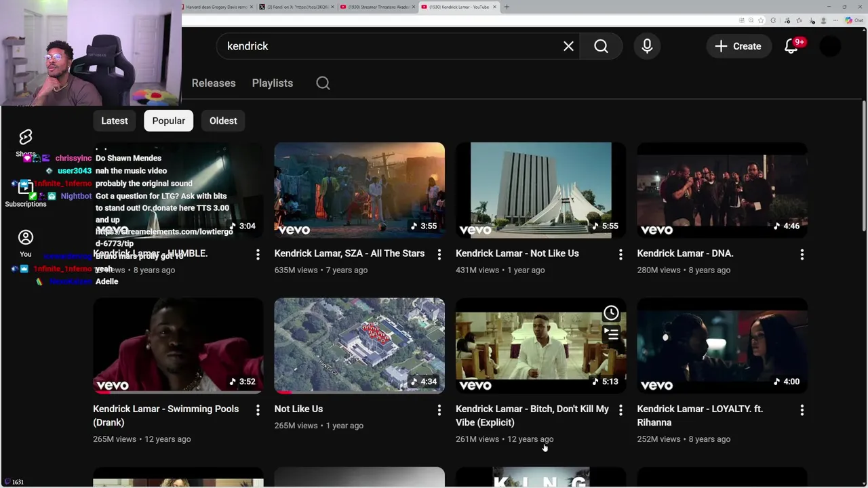This screenshot has height=488, width=868.
Task: Click the 265M views • 12 years ago text
Action: 142,439
